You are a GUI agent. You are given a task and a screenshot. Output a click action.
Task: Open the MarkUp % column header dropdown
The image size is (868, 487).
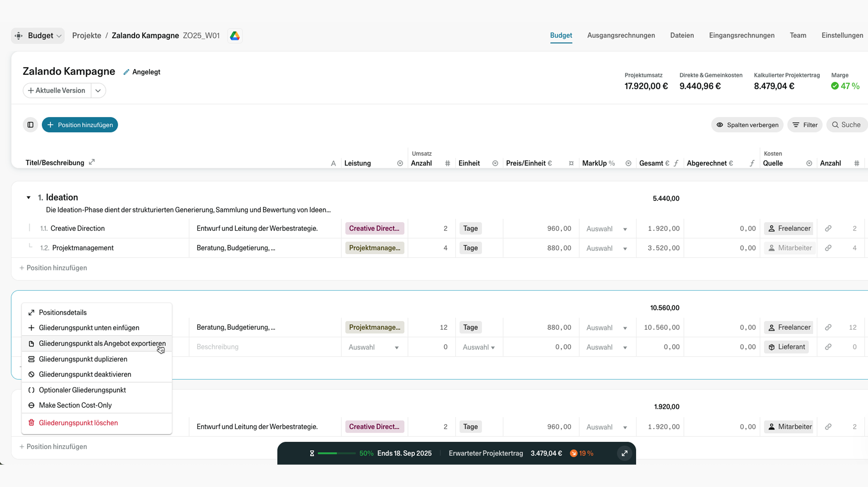(x=628, y=163)
